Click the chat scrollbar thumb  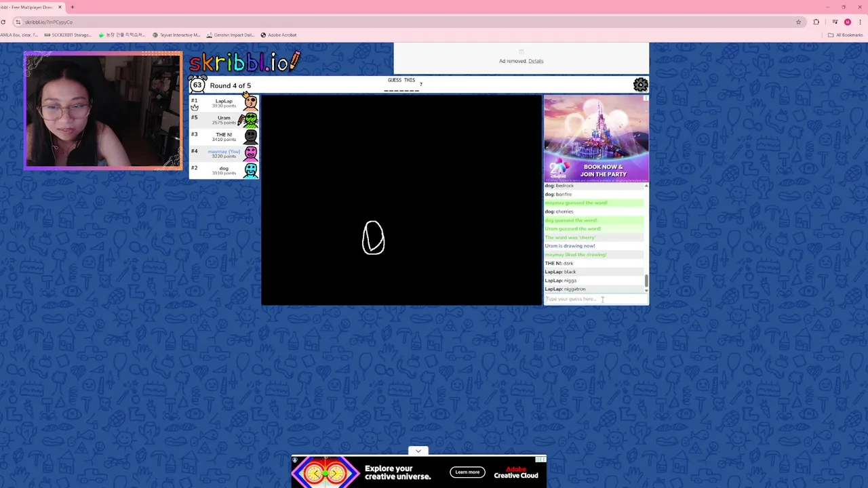click(x=646, y=280)
